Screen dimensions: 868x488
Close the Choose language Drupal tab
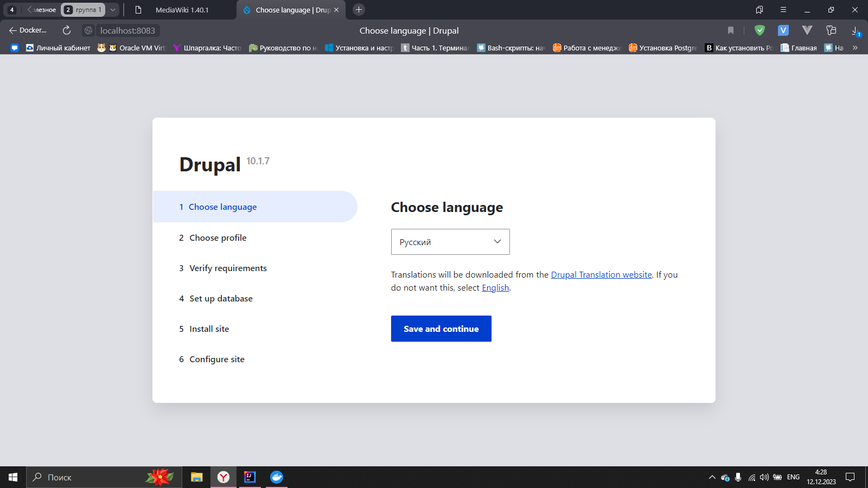[336, 10]
